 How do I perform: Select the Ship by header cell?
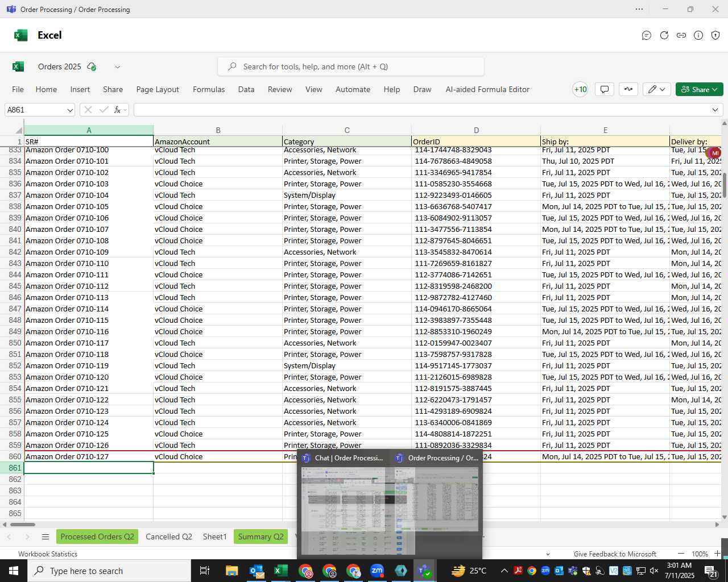pos(605,142)
